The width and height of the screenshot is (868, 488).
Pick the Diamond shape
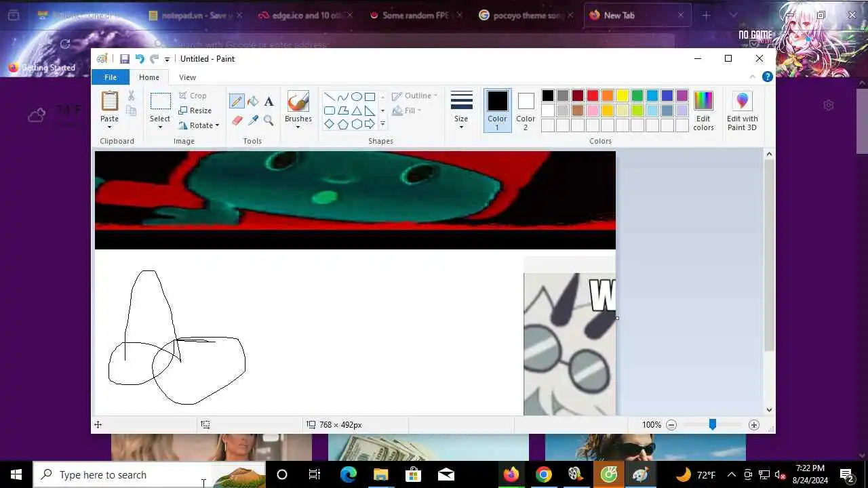[x=329, y=124]
